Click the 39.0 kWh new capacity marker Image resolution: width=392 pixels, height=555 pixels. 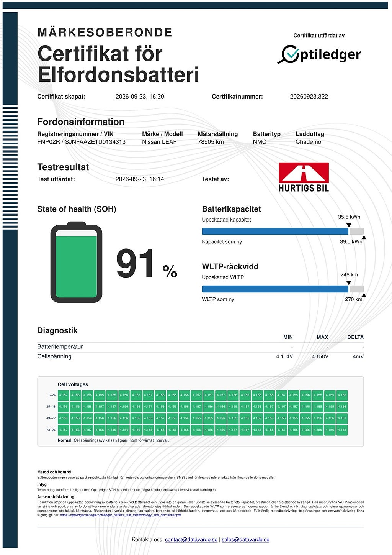pos(364,238)
